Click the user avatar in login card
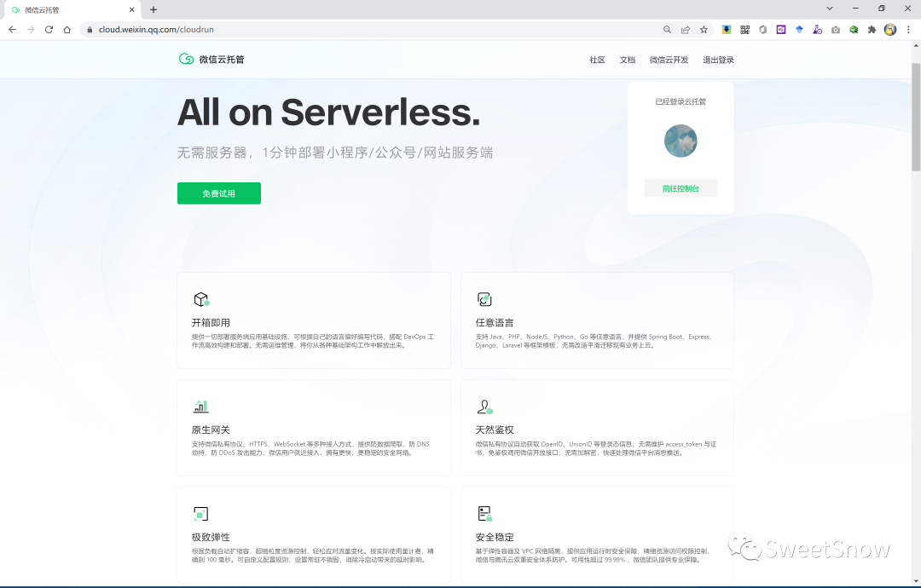 coord(681,141)
